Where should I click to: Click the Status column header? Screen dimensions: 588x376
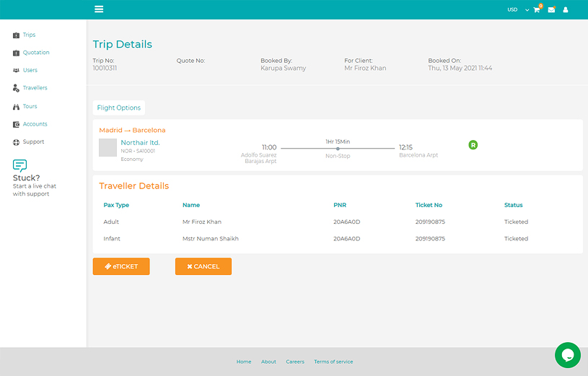(514, 205)
